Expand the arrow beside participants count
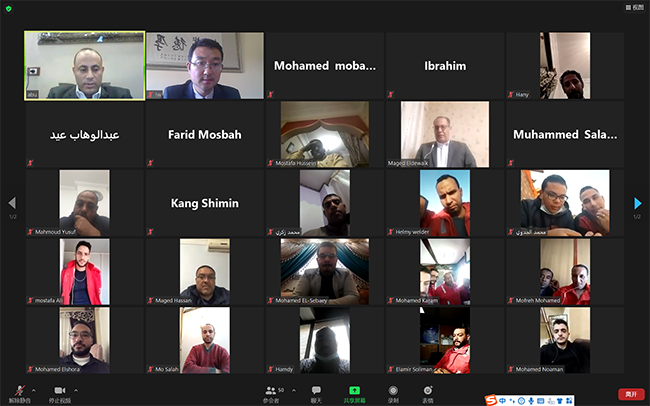This screenshot has width=650, height=406. tap(294, 390)
